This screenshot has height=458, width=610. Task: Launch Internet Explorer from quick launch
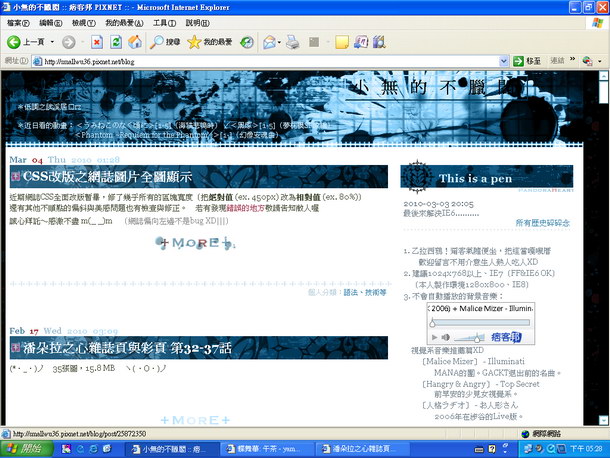(93, 449)
